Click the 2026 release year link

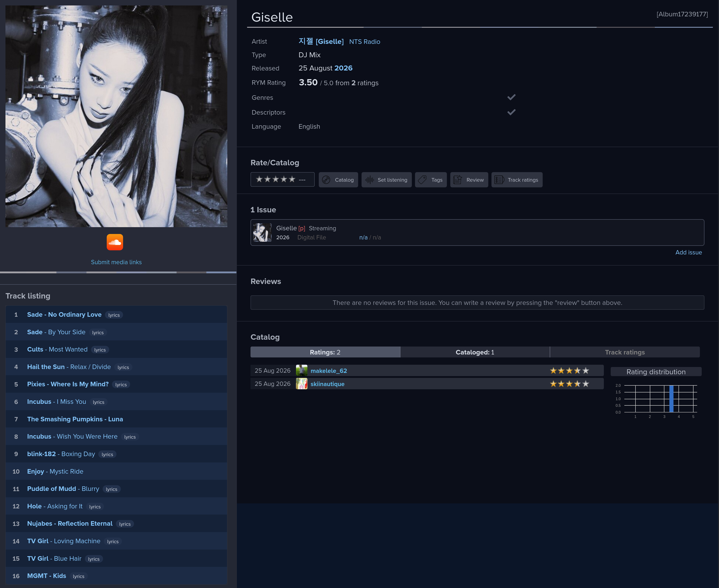click(x=343, y=68)
